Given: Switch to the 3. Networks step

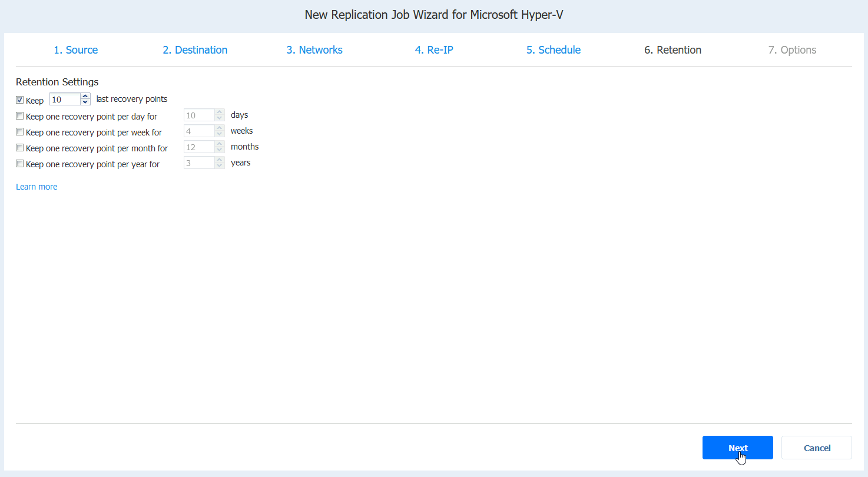Looking at the screenshot, I should click(x=314, y=50).
